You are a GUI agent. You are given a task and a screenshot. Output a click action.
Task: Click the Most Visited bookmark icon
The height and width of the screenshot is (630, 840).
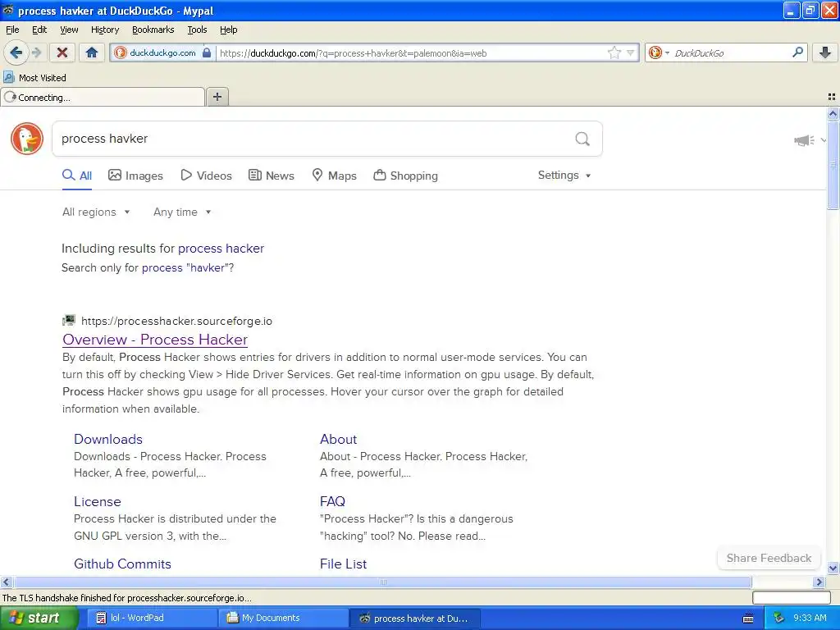8,78
